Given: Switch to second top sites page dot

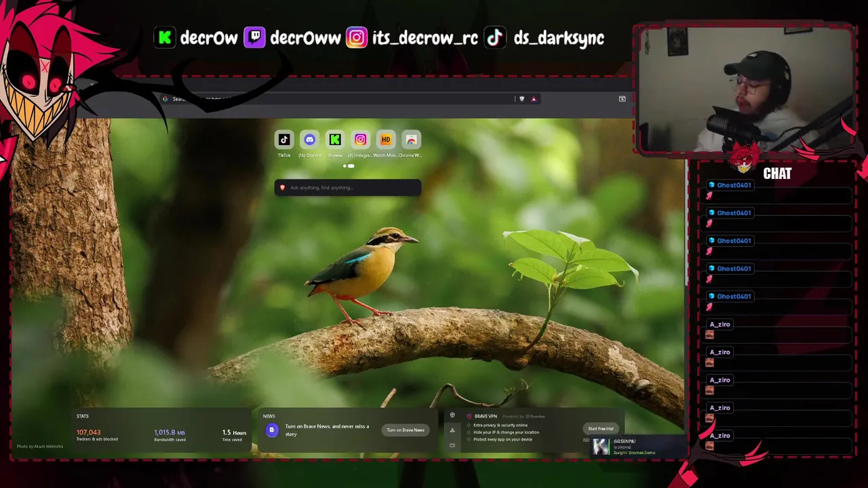Looking at the screenshot, I should click(351, 166).
